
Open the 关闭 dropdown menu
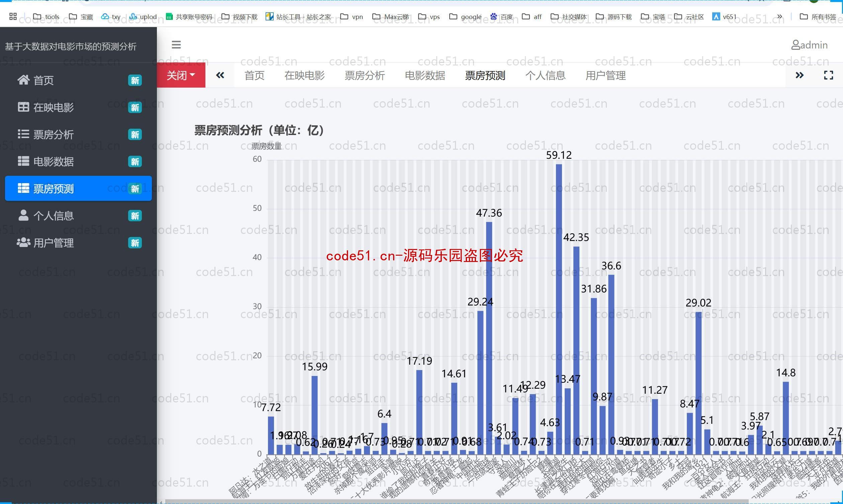point(181,75)
